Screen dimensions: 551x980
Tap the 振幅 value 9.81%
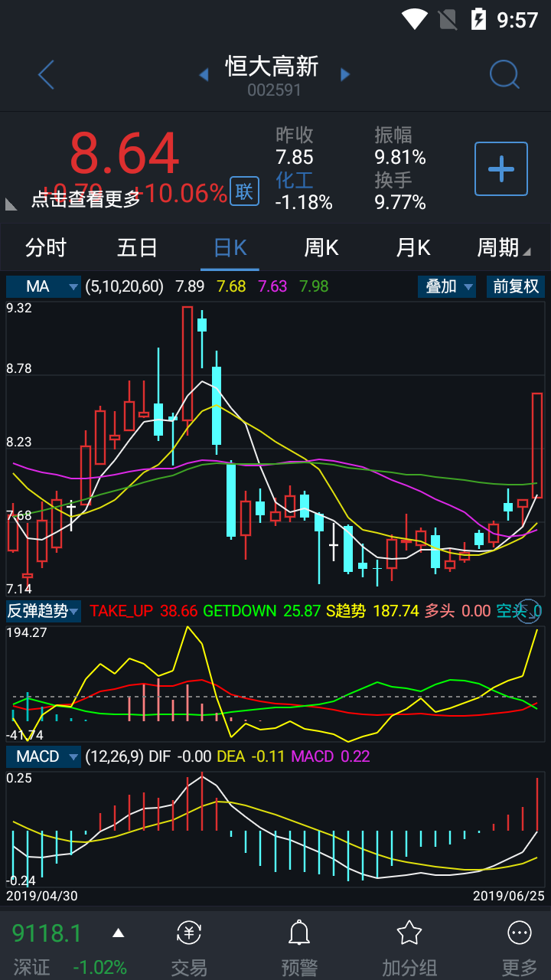(400, 157)
